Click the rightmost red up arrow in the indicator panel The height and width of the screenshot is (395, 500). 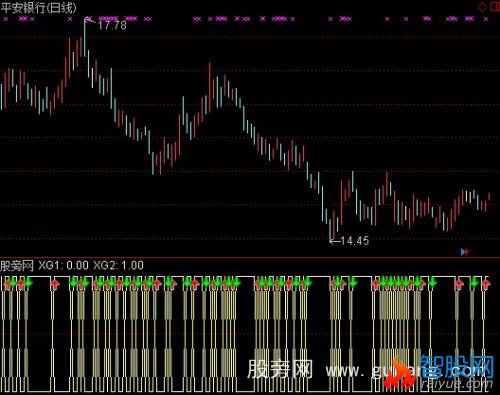(x=486, y=284)
